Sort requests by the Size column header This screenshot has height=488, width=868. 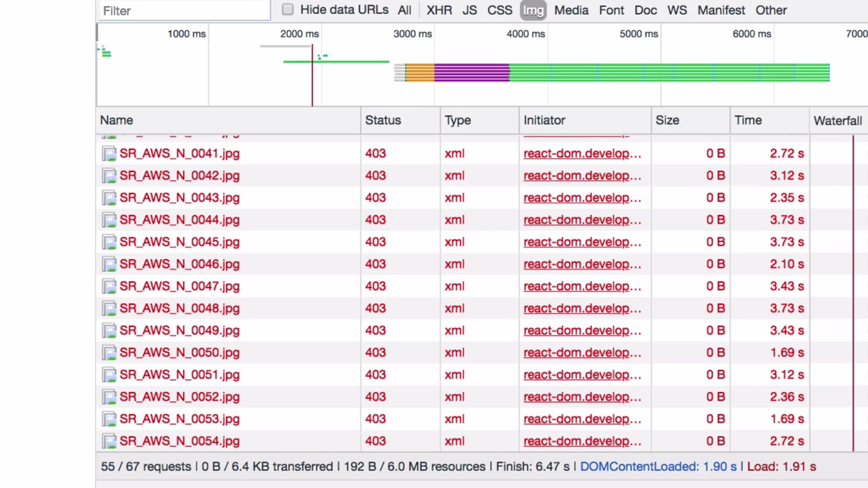[667, 120]
